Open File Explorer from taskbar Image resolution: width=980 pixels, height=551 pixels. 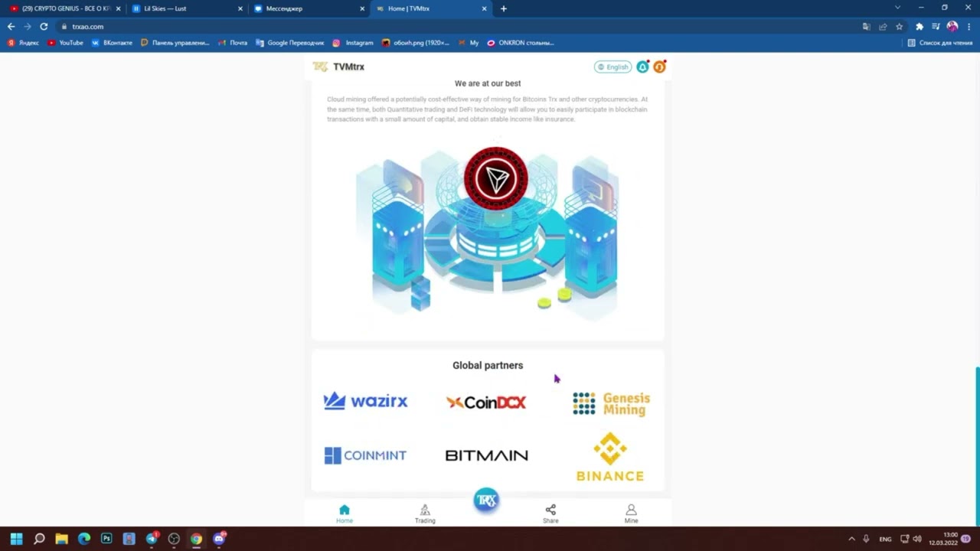pyautogui.click(x=61, y=539)
